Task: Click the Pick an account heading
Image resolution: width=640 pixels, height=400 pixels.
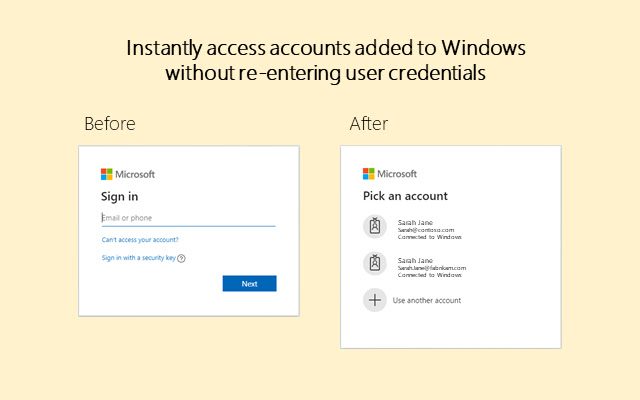Action: [405, 196]
